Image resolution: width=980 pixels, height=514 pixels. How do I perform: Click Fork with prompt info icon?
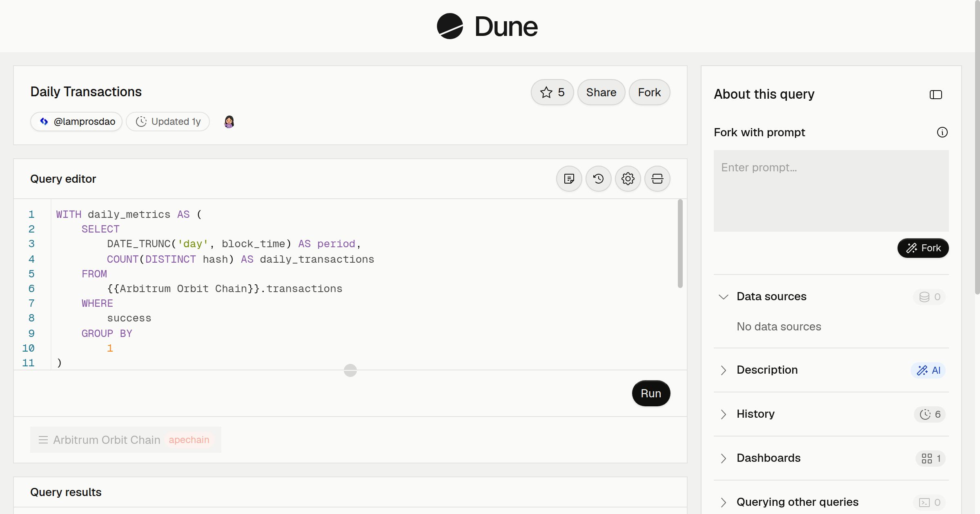[942, 132]
